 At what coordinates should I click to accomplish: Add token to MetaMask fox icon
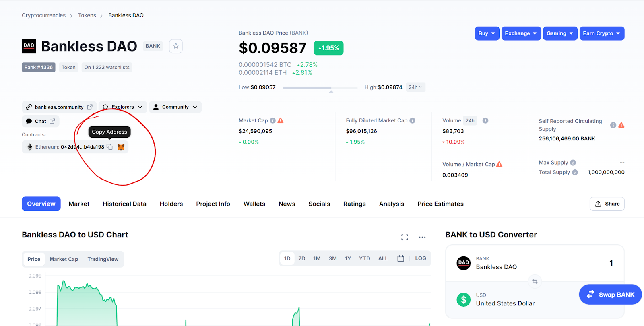point(121,147)
